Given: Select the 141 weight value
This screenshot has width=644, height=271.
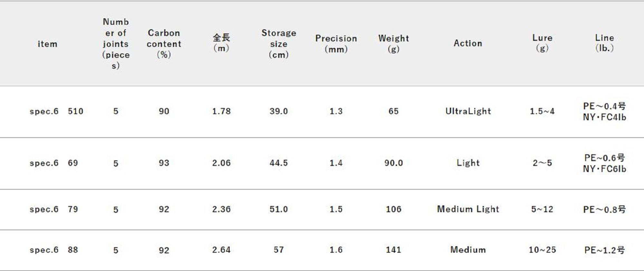Looking at the screenshot, I should pyautogui.click(x=393, y=250).
